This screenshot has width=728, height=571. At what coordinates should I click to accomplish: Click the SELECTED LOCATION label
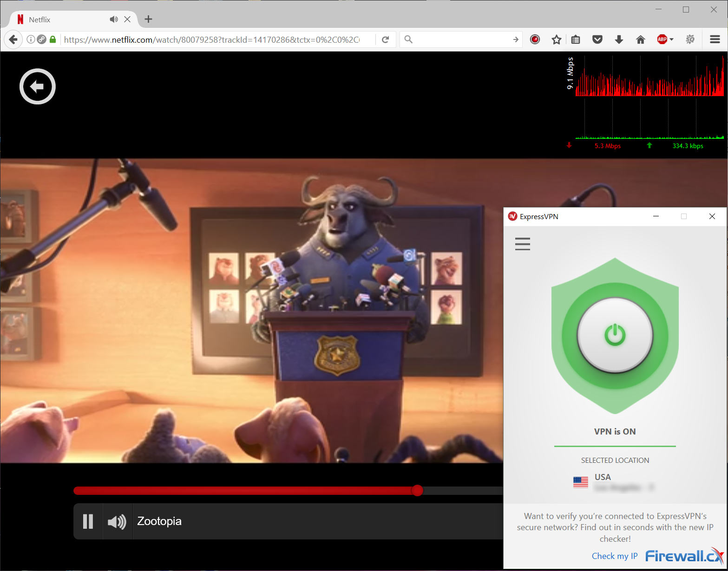click(x=615, y=460)
